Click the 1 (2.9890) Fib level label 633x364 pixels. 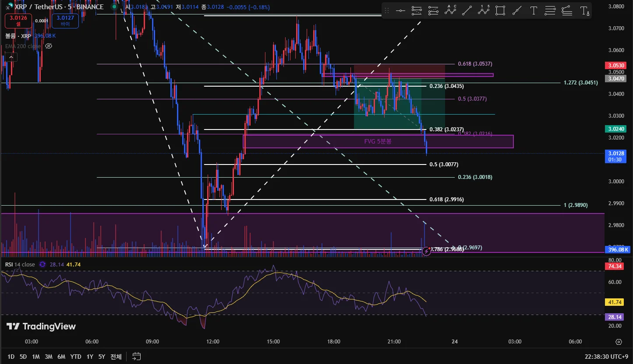pos(576,205)
